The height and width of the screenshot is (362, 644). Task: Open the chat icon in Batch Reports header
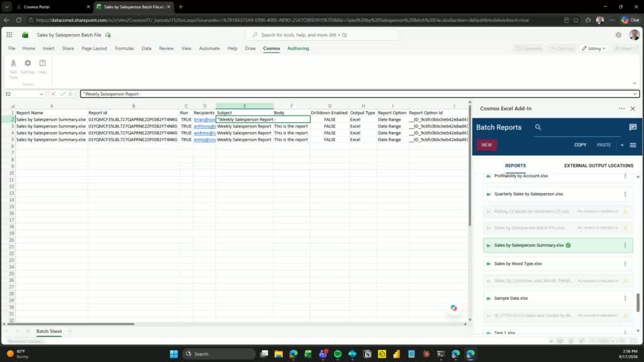tap(633, 127)
